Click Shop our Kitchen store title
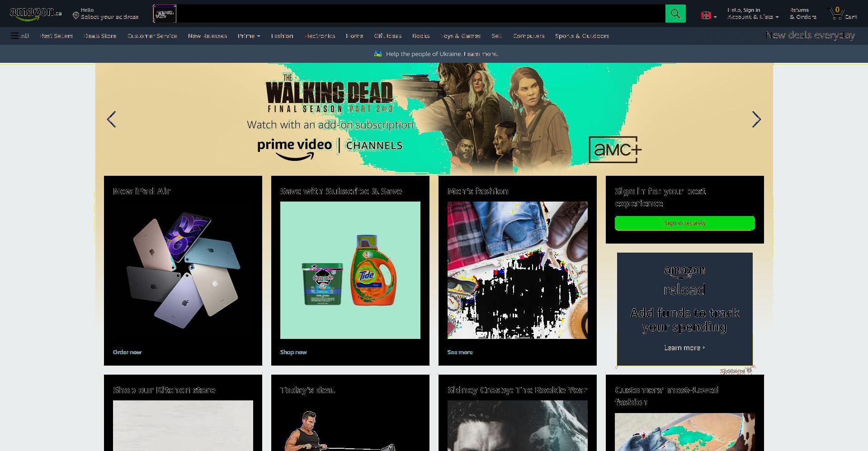 click(x=164, y=390)
